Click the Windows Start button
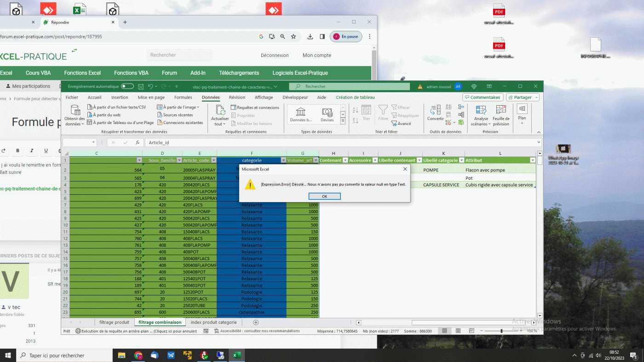 pyautogui.click(x=8, y=355)
